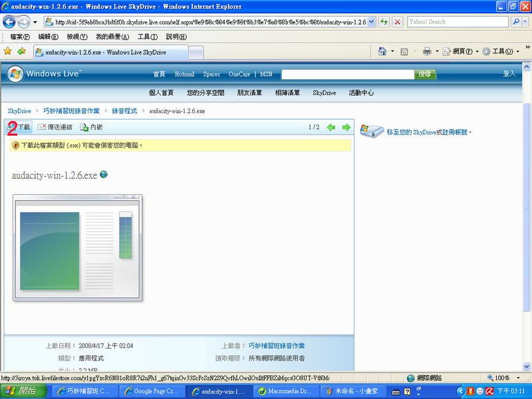The height and width of the screenshot is (399, 532).
Task: Click the Refresh page icon
Action: (x=384, y=22)
